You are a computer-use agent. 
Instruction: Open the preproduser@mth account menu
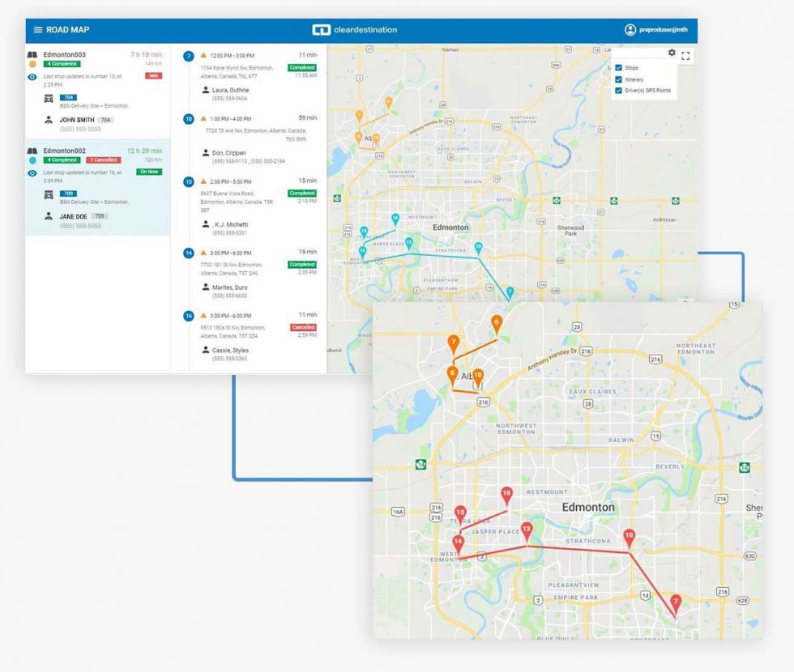656,29
